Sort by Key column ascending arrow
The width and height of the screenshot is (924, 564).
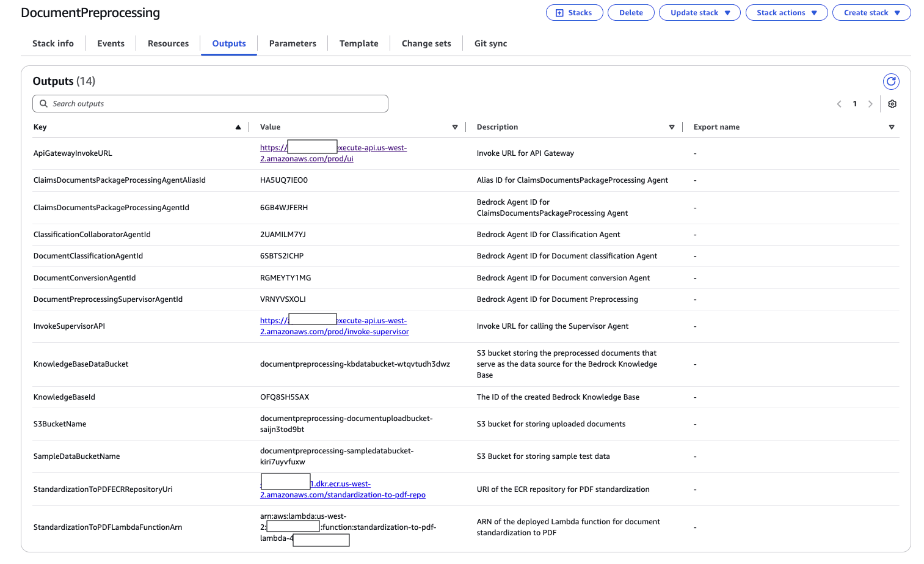(238, 127)
